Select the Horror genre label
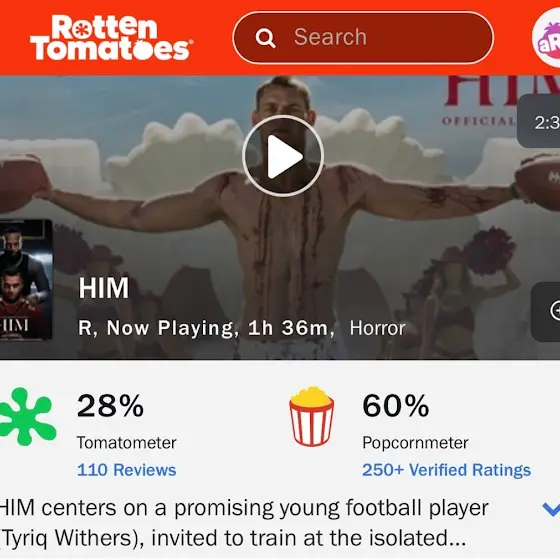Viewport: 560px width, 560px height. (377, 328)
